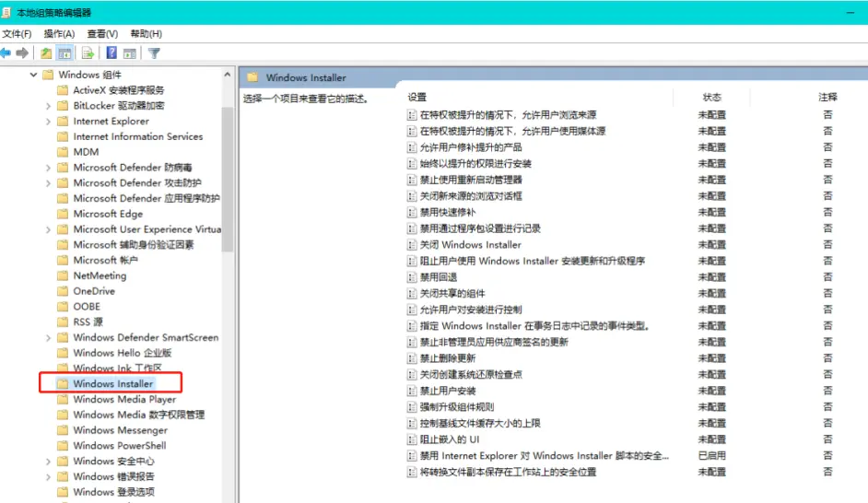Select policy 关闭共享的组件
The width and height of the screenshot is (868, 503).
tap(452, 293)
